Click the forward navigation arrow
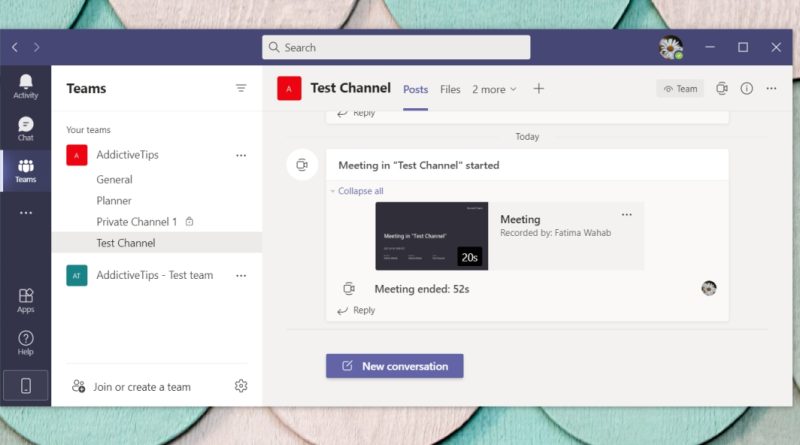Screen dimensions: 800x445 click(37, 47)
